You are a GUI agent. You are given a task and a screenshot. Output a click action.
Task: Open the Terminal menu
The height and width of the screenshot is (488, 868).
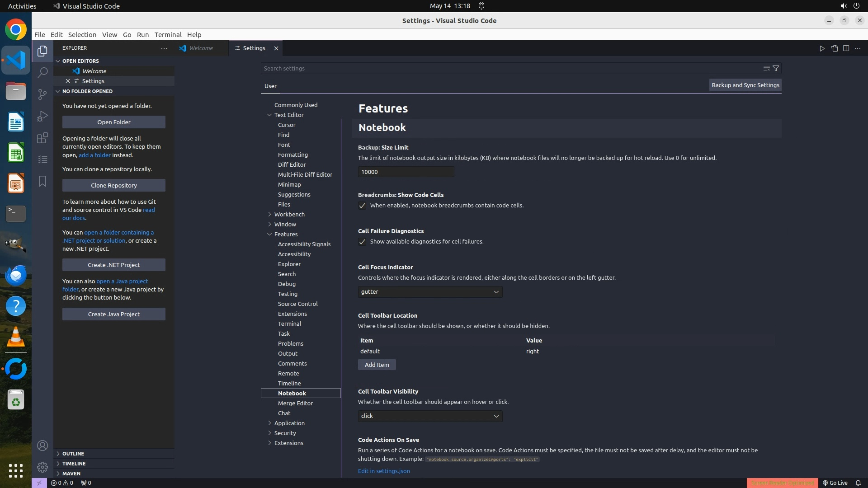pos(168,35)
